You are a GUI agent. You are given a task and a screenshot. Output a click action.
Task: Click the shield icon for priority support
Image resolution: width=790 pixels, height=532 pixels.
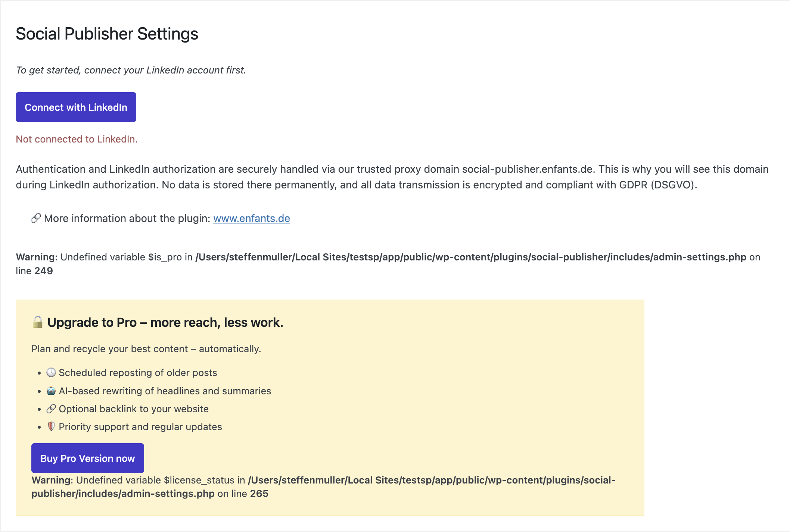click(x=52, y=426)
